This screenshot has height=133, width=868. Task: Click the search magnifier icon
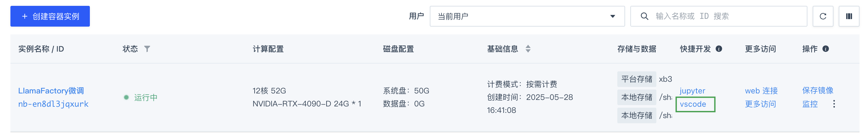644,16
